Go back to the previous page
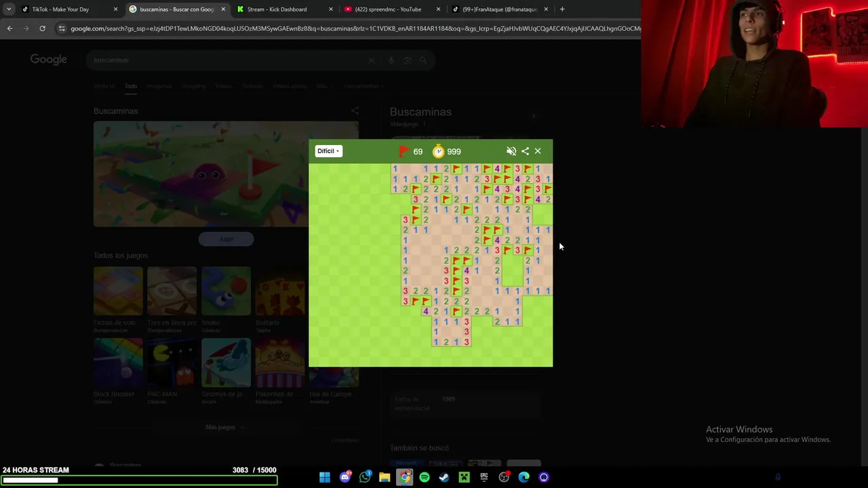The height and width of the screenshot is (488, 868). pos(9,28)
